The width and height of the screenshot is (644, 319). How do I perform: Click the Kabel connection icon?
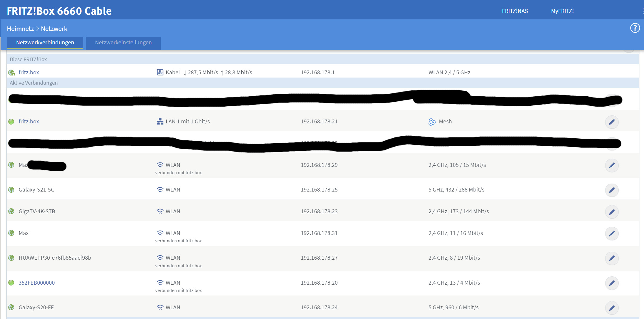160,72
